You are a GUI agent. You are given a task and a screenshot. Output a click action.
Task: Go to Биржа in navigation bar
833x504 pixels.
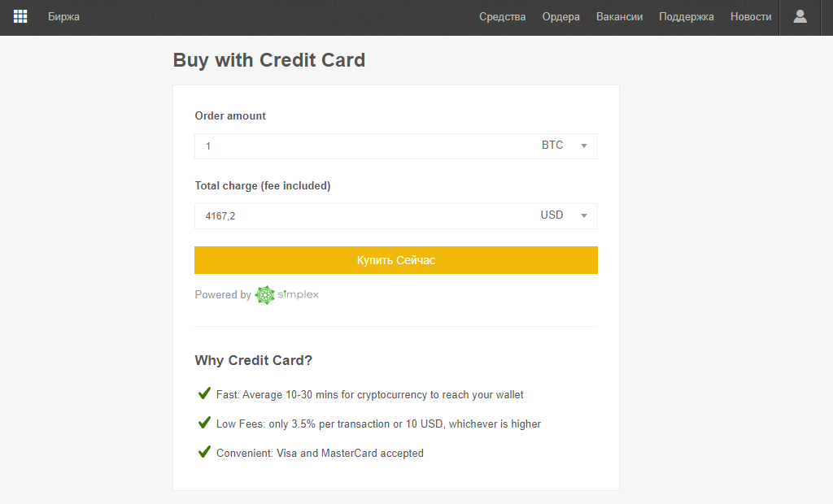click(63, 17)
